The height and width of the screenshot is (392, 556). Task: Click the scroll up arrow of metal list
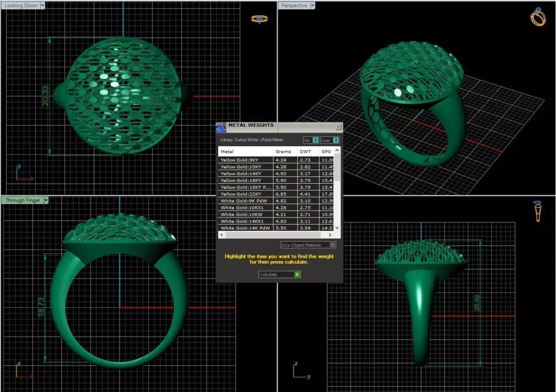click(x=337, y=150)
